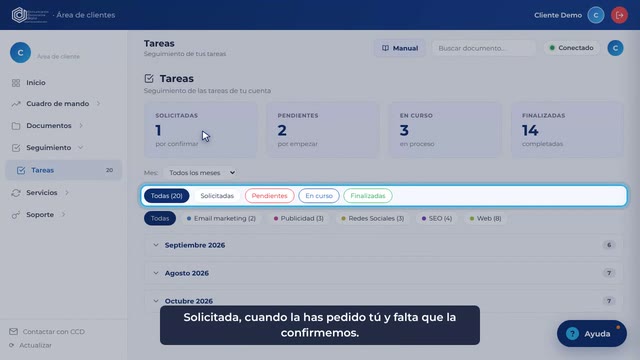This screenshot has height=360, width=640.
Task: Open the Pendientes summary card
Action: click(x=322, y=130)
